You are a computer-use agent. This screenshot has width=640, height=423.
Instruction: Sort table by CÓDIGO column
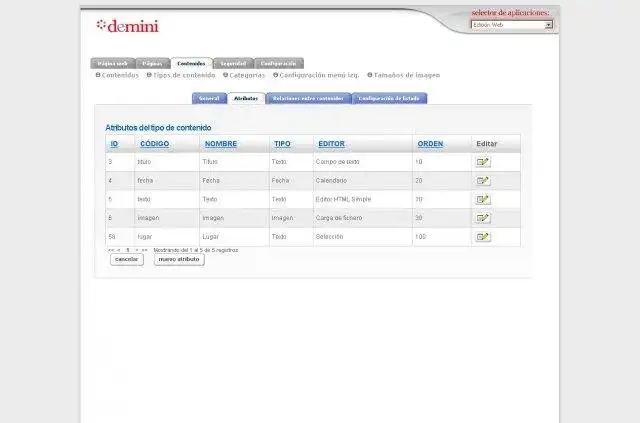pyautogui.click(x=154, y=144)
